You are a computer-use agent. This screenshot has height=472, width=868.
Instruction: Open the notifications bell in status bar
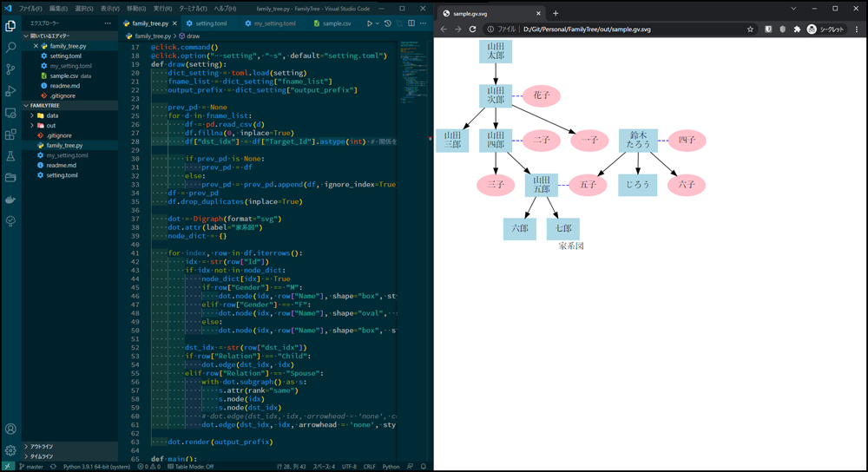424,467
